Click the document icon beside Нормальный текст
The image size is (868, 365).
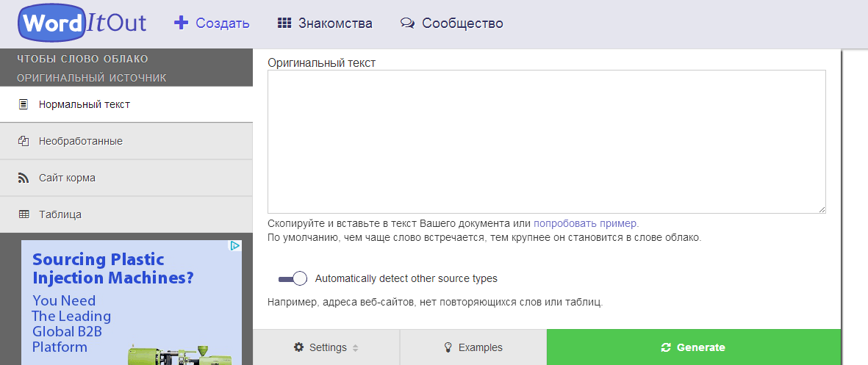[x=24, y=104]
